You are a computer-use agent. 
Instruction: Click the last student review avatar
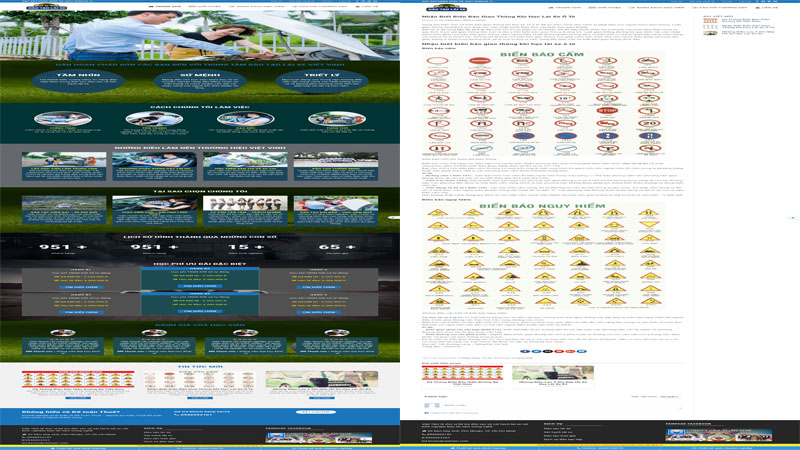[x=337, y=333]
